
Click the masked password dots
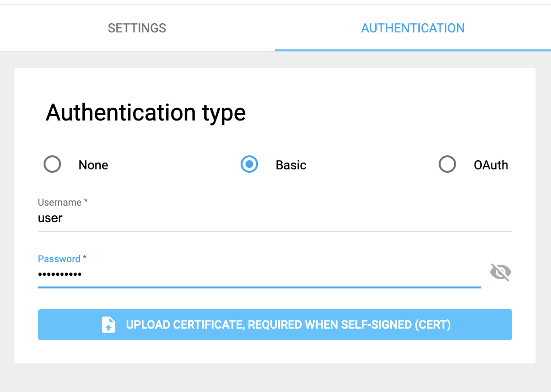click(60, 275)
